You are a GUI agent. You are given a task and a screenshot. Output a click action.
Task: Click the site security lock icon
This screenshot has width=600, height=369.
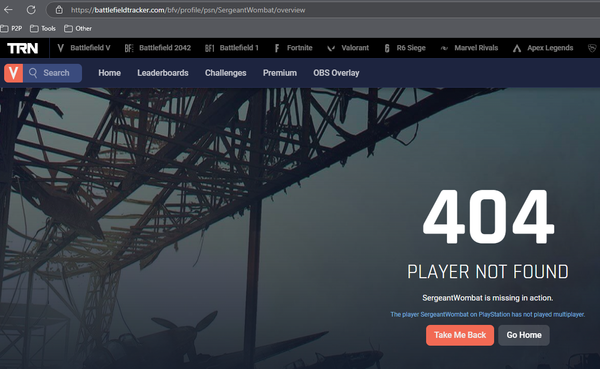(59, 10)
